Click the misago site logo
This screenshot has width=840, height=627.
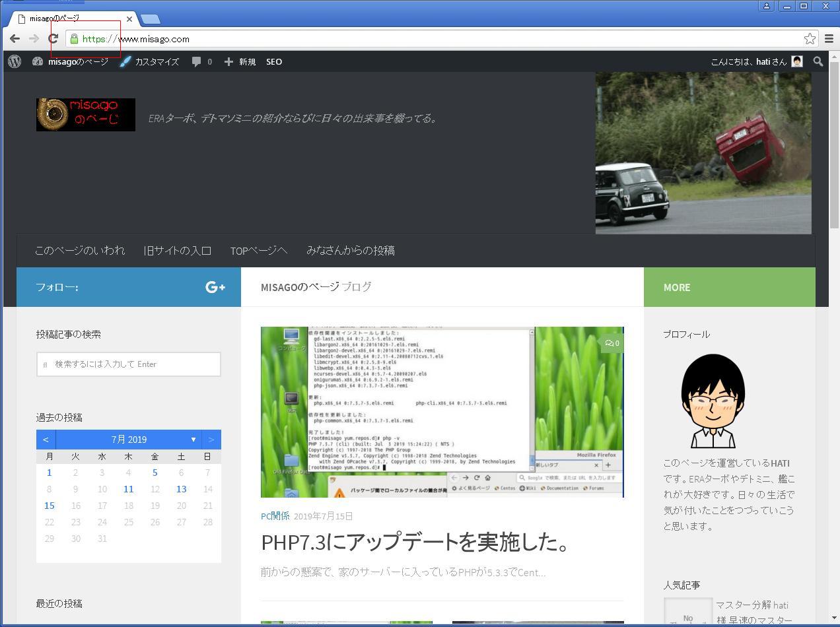click(86, 115)
